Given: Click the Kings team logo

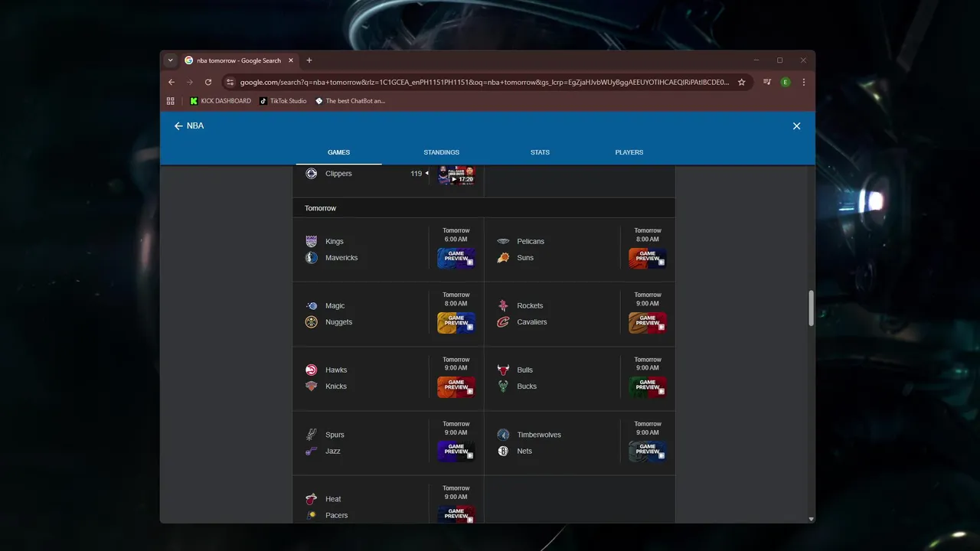Looking at the screenshot, I should pos(311,241).
